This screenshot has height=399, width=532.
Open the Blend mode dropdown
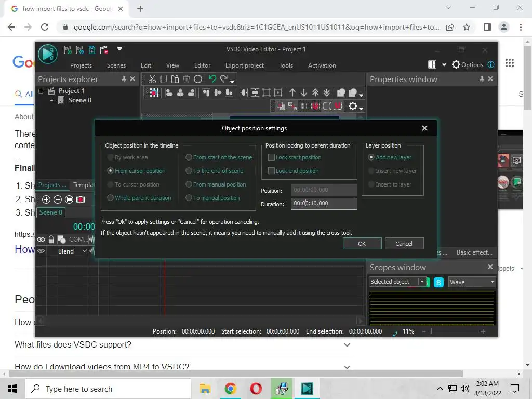tap(84, 251)
